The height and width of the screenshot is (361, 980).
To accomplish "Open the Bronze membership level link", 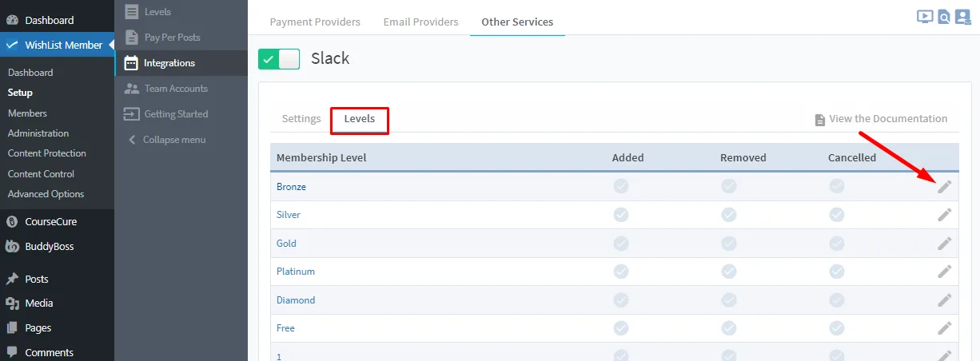I will [x=291, y=186].
